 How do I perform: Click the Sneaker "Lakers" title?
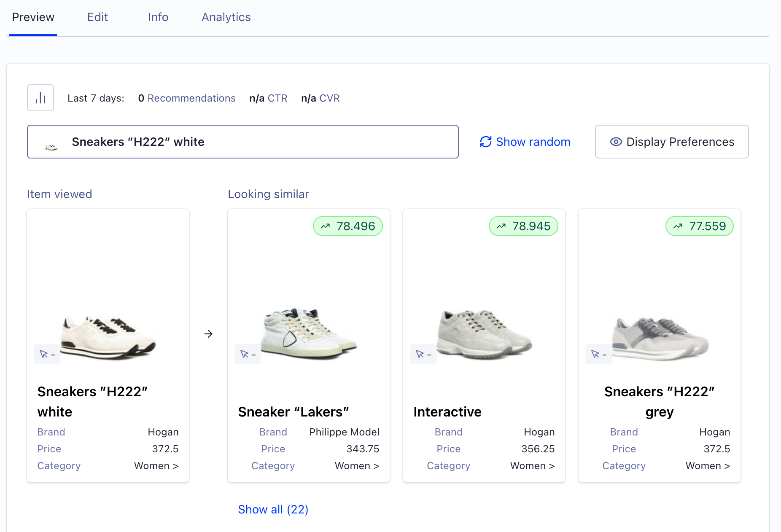[294, 412]
